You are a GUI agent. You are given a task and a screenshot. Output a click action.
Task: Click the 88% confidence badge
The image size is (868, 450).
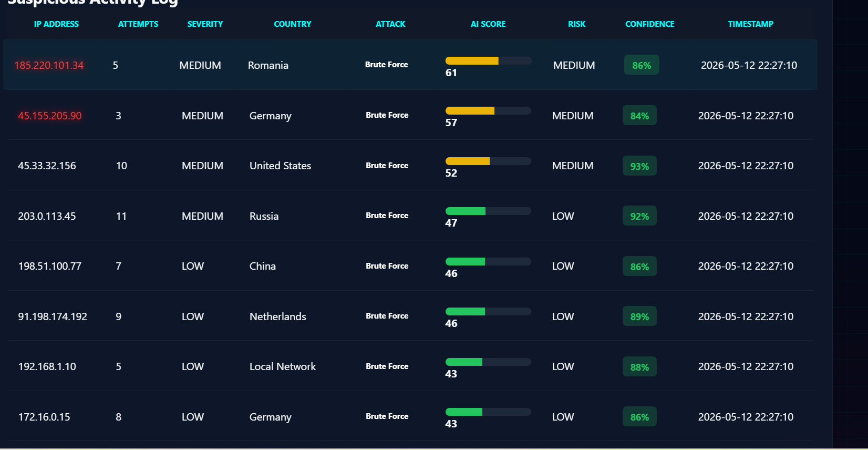click(639, 367)
